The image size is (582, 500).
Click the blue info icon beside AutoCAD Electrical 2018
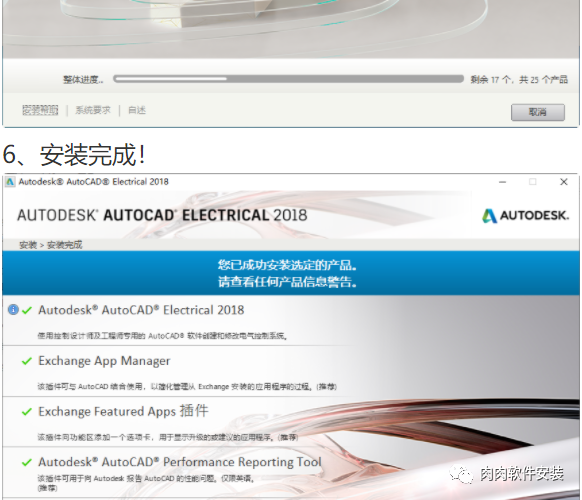13,310
